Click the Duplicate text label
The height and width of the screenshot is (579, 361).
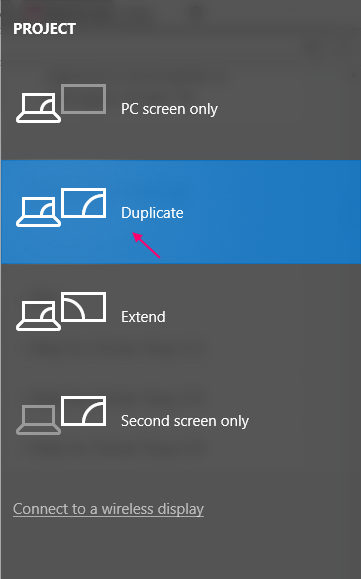tap(152, 213)
